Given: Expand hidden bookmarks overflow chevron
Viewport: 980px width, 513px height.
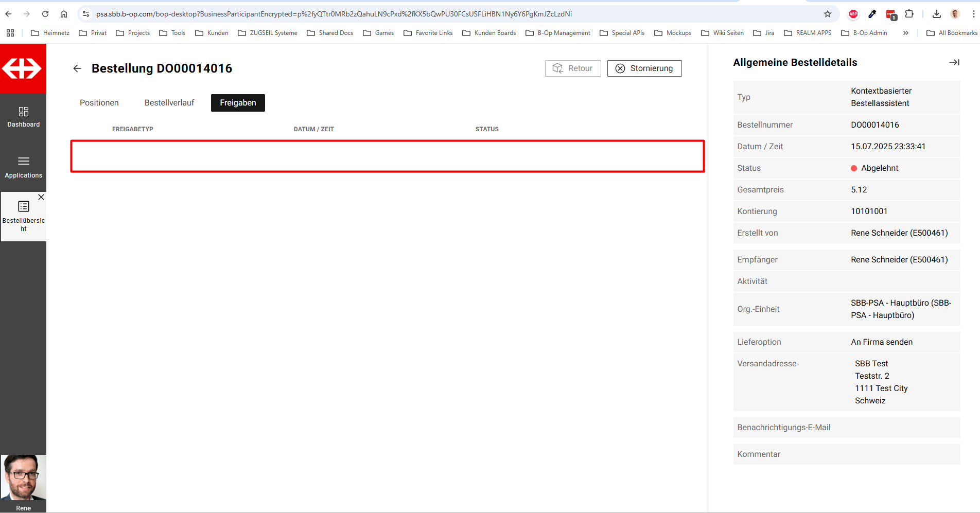Looking at the screenshot, I should click(905, 33).
